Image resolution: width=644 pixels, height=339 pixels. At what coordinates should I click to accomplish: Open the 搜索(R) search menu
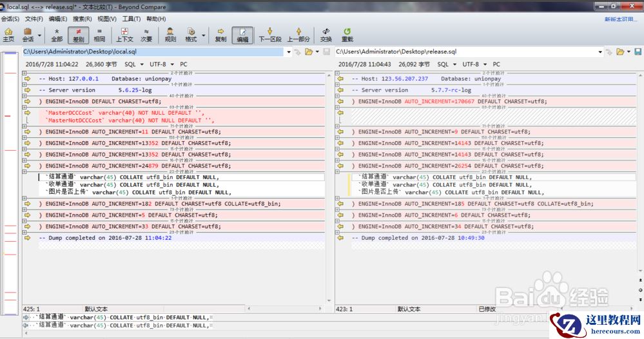point(83,19)
